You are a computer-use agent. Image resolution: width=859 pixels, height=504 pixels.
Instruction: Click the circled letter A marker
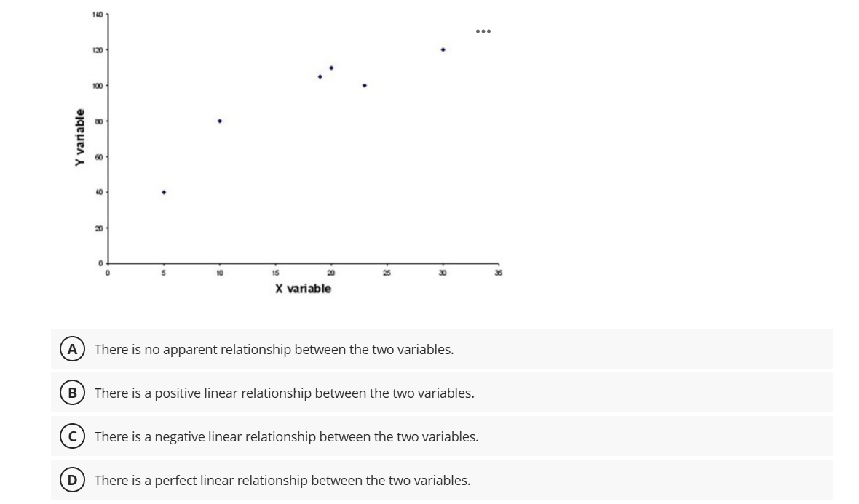click(x=71, y=348)
